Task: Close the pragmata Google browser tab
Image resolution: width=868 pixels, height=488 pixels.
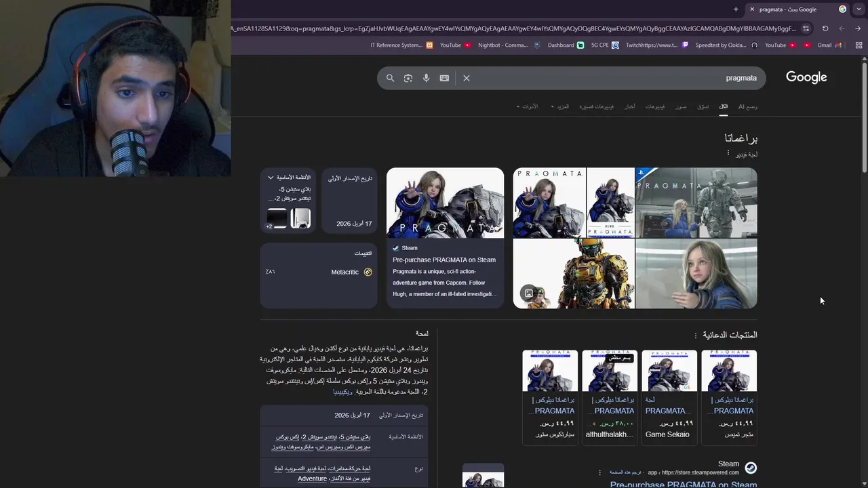Action: [x=751, y=9]
